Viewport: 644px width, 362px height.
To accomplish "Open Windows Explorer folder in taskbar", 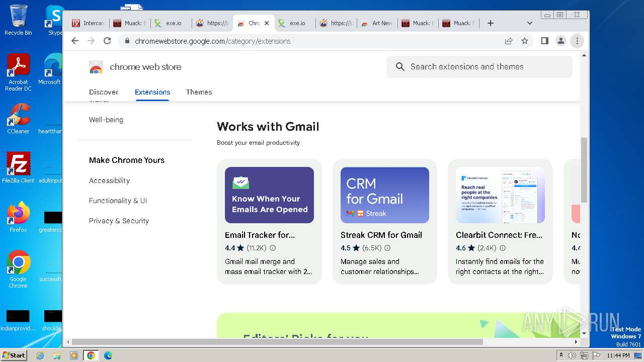I will pos(57,355).
